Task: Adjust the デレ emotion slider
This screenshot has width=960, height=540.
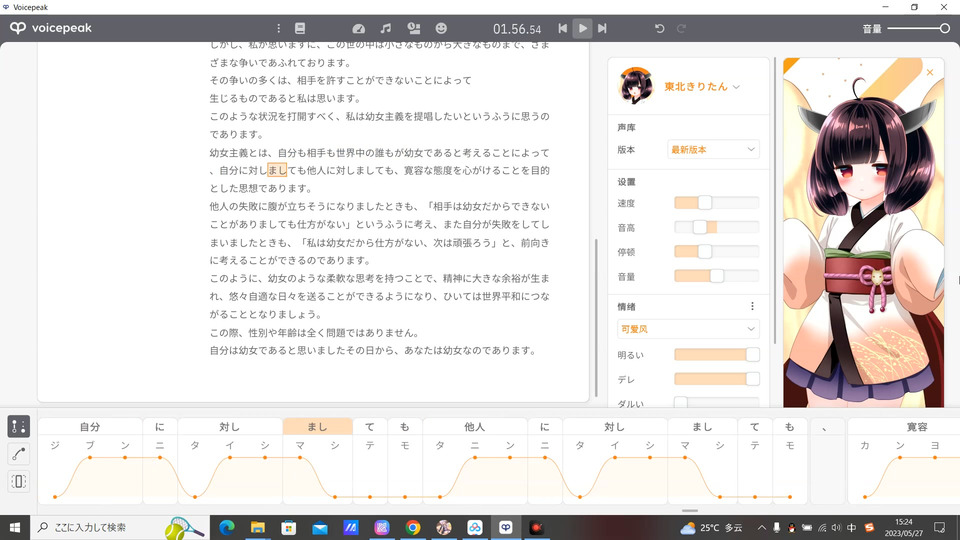Action: [716, 379]
